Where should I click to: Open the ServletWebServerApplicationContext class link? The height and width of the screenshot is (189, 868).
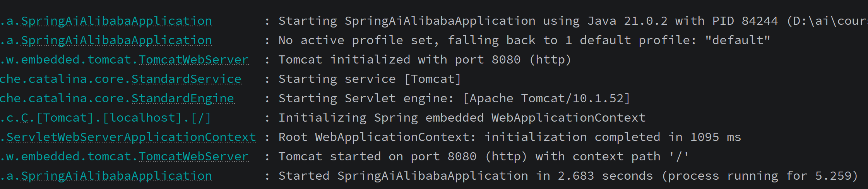pyautogui.click(x=131, y=137)
